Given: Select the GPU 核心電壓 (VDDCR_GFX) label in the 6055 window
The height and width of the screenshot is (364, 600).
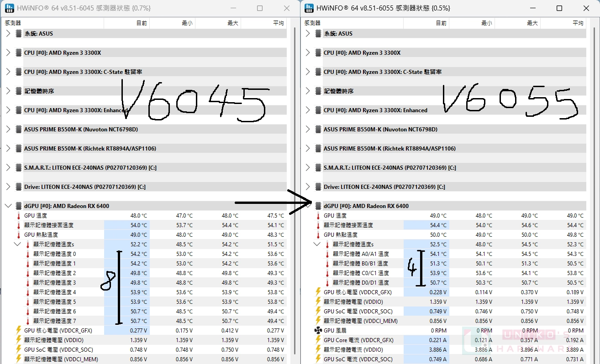Looking at the screenshot, I should point(358,292).
